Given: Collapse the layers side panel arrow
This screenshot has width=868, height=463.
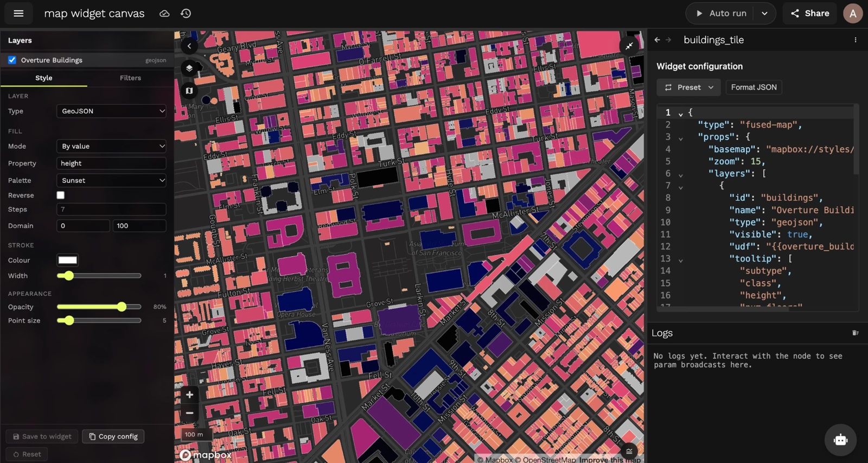Looking at the screenshot, I should point(189,46).
